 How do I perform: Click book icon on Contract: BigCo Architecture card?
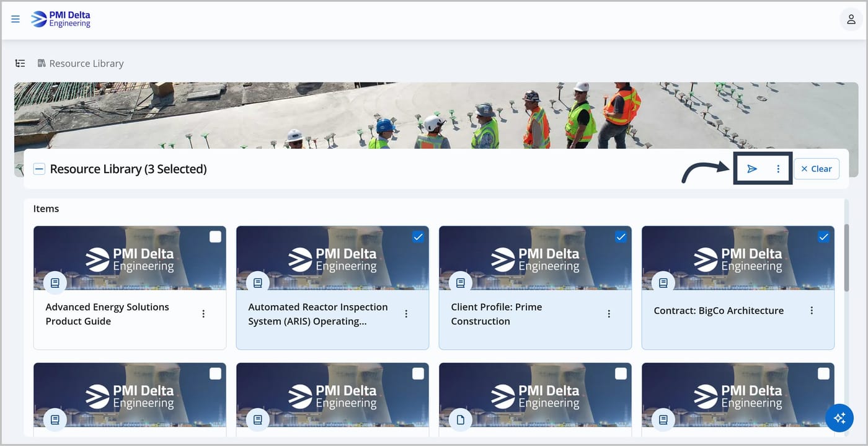click(663, 283)
